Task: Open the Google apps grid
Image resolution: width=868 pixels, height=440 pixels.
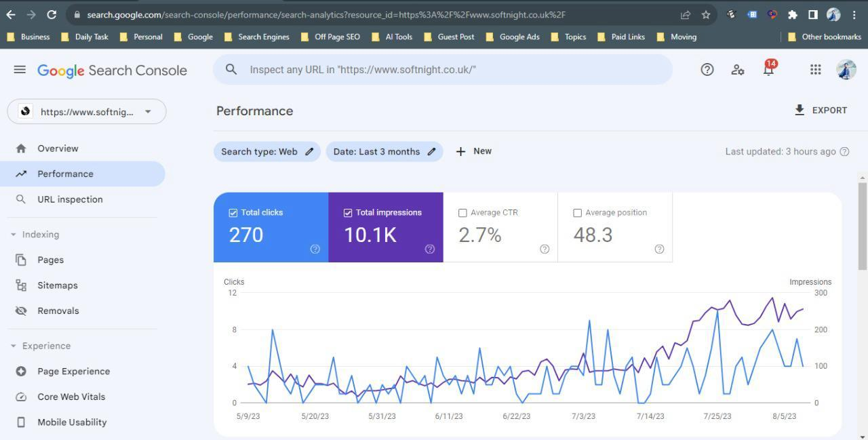Action: click(816, 70)
